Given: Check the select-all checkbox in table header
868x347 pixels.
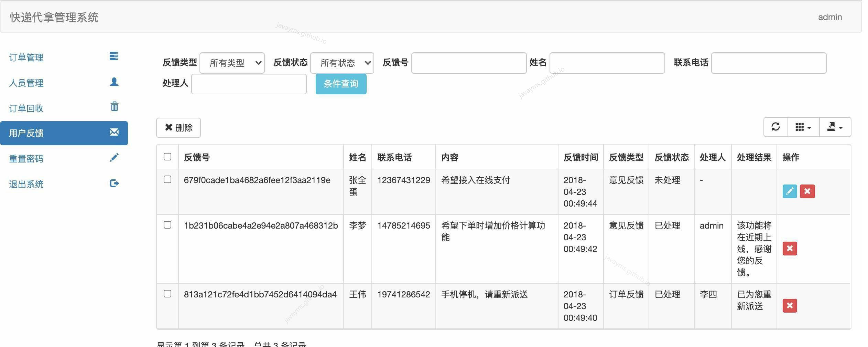Looking at the screenshot, I should [168, 157].
